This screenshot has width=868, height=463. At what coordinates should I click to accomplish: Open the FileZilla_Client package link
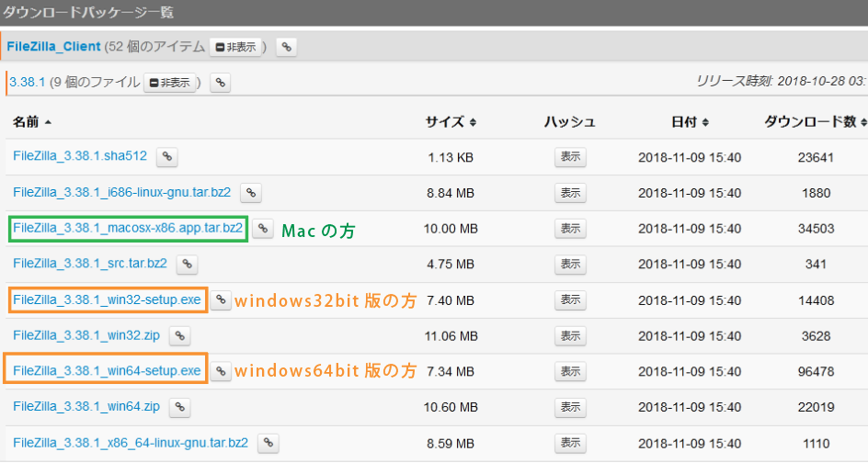pyautogui.click(x=53, y=47)
